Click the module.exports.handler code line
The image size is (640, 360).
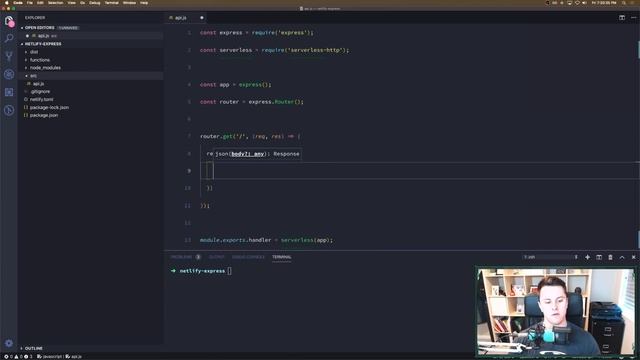click(x=266, y=240)
